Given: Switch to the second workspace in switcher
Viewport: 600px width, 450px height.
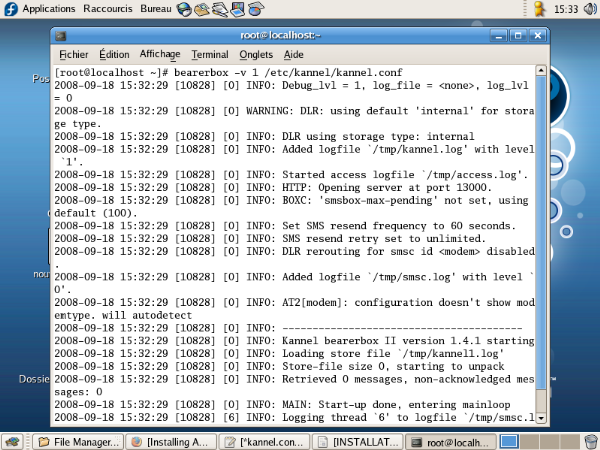Looking at the screenshot, I should point(529,442).
